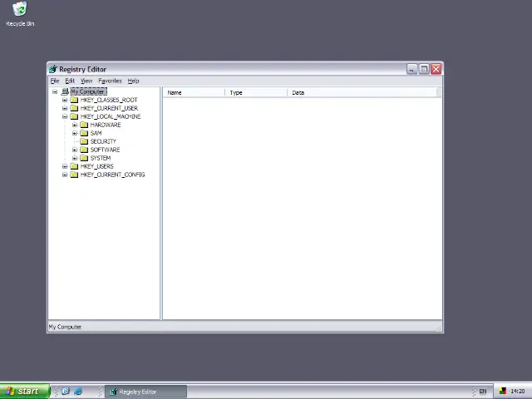Click the Data column header
The height and width of the screenshot is (399, 532).
coord(362,92)
